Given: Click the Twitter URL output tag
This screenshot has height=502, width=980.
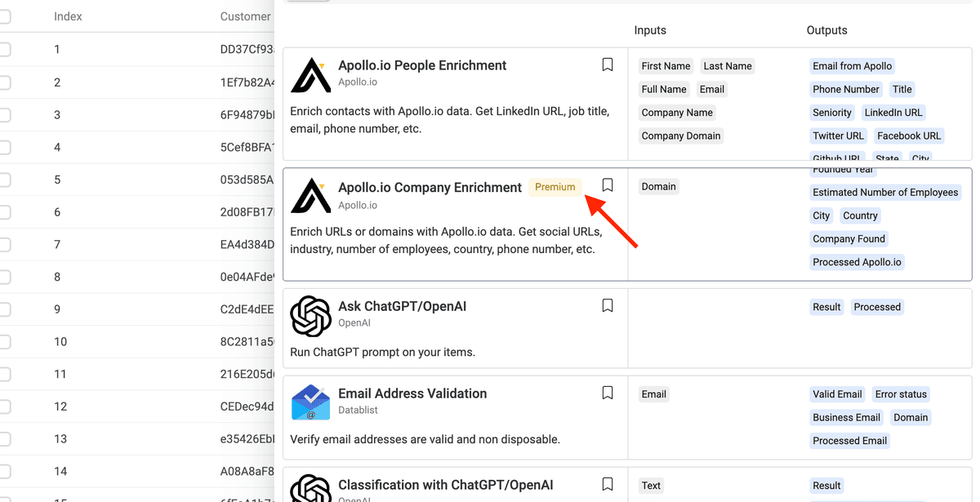Looking at the screenshot, I should point(838,135).
